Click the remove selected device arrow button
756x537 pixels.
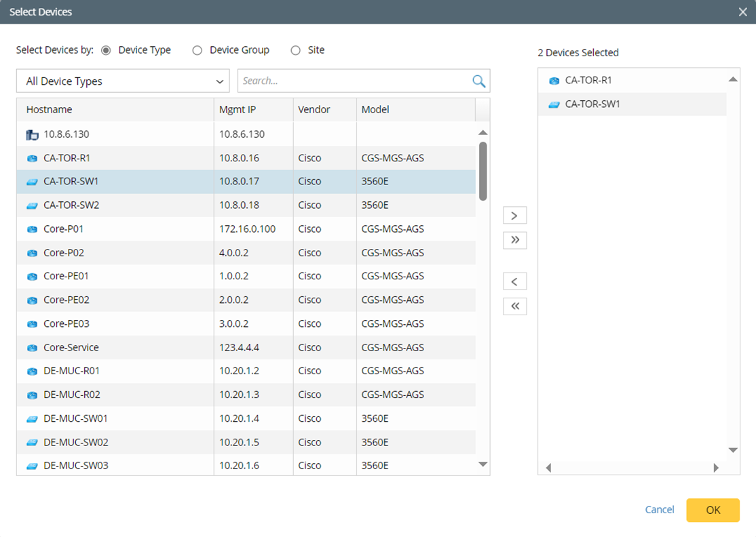pyautogui.click(x=514, y=281)
